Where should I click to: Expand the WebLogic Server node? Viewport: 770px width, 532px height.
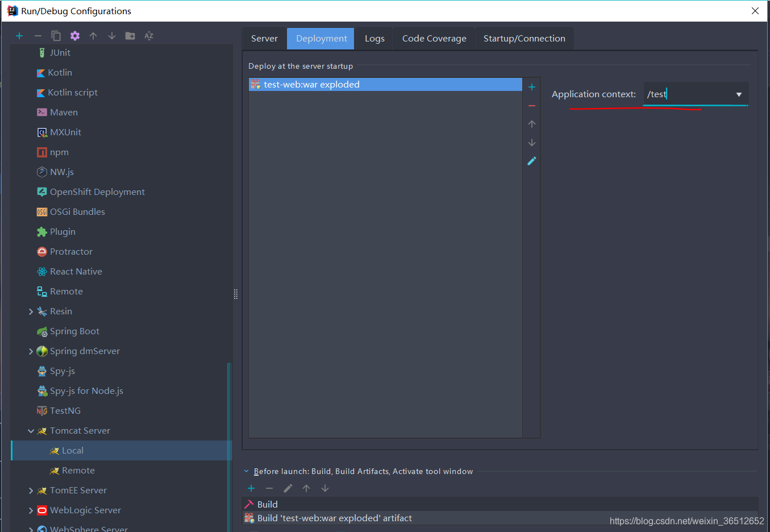tap(31, 510)
